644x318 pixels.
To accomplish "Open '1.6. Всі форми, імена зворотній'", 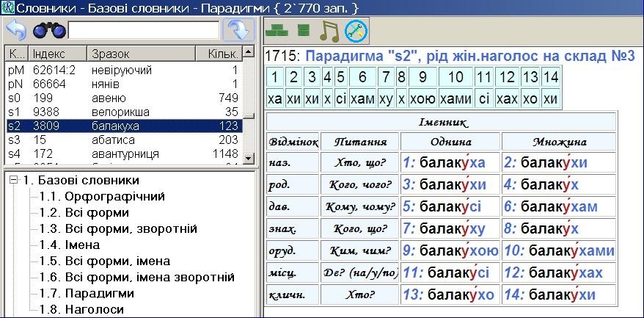I will point(137,278).
